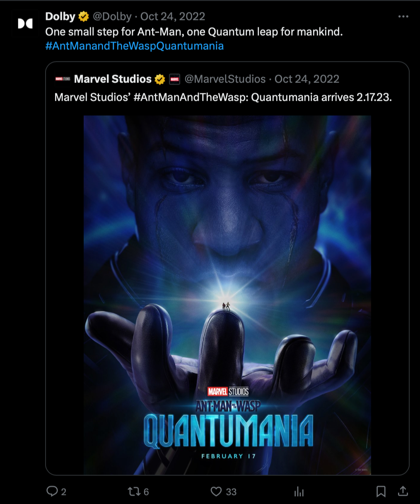
Task: Open the Quantumania poster image
Action: click(227, 295)
